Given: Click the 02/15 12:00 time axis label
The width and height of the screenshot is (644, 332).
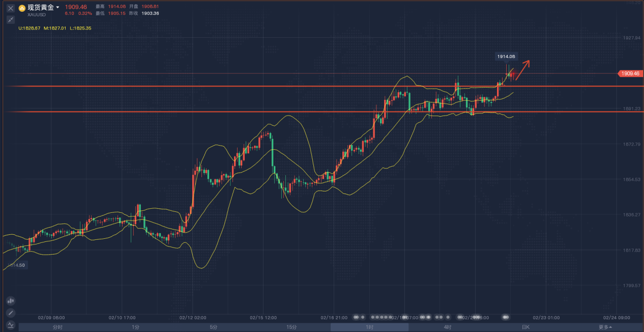Looking at the screenshot, I should click(264, 317).
